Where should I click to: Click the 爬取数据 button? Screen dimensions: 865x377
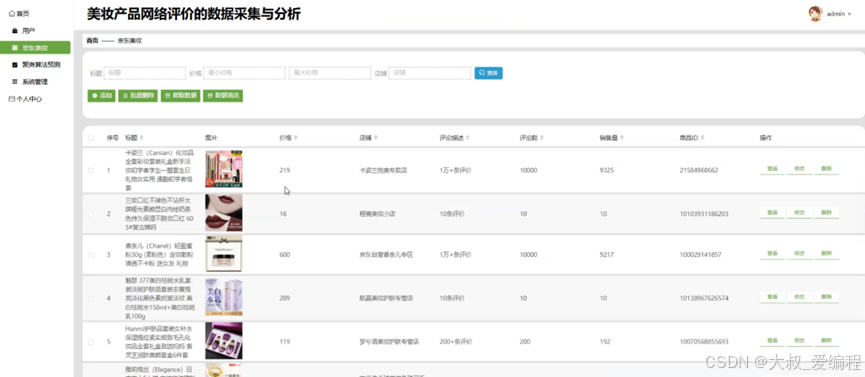tap(180, 96)
